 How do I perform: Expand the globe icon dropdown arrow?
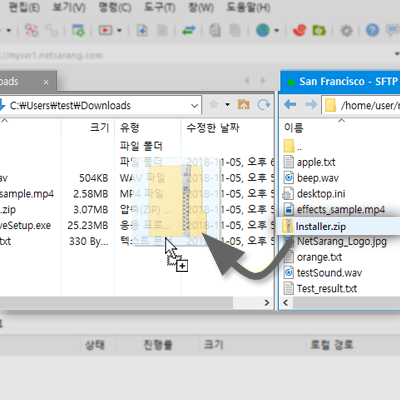(276, 31)
